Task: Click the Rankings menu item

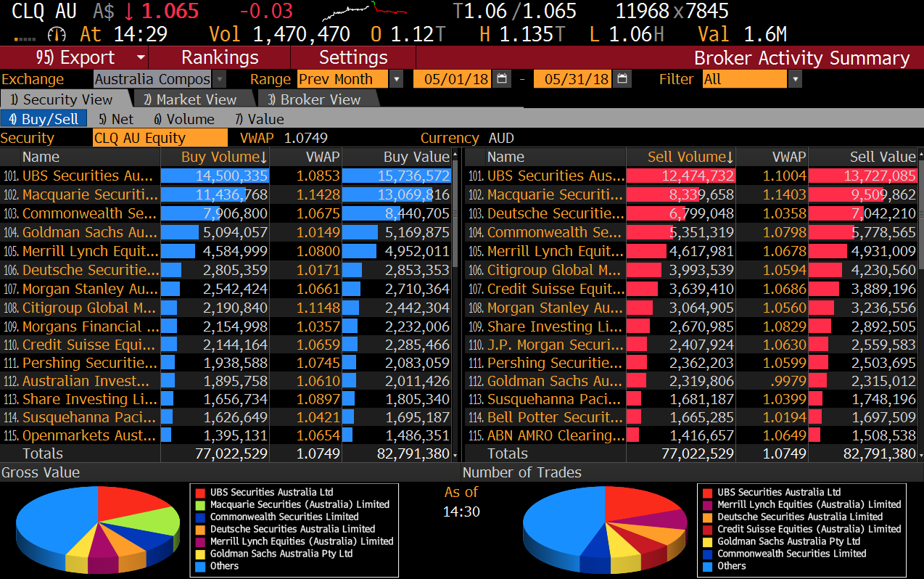Action: [220, 57]
